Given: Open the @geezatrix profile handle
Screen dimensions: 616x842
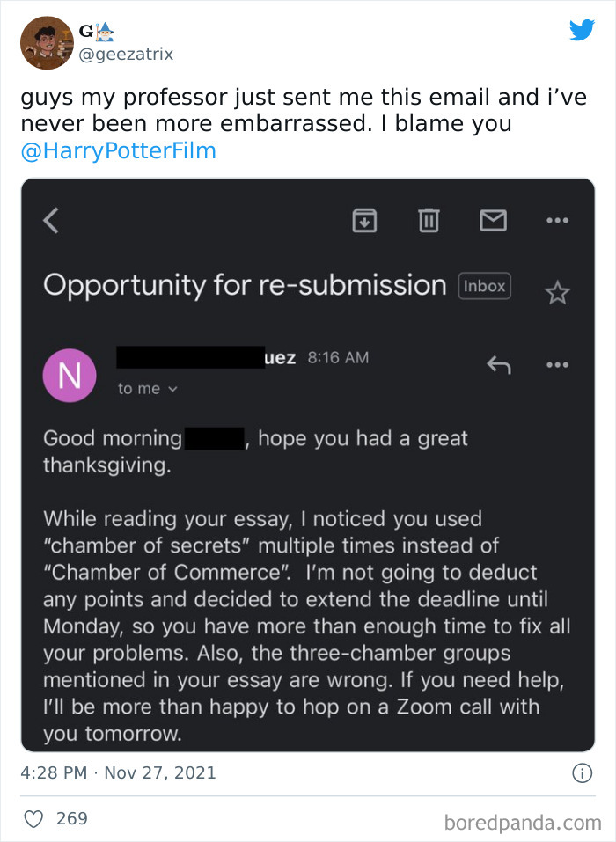Looking at the screenshot, I should coord(126,55).
